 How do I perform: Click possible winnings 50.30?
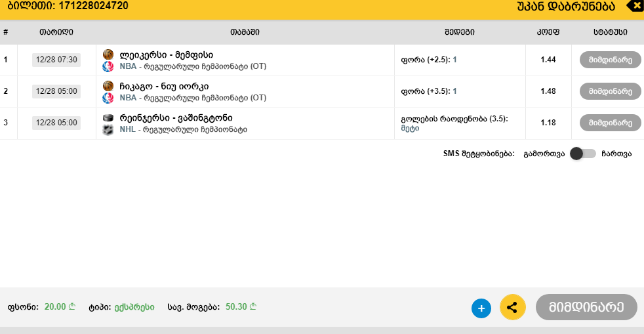coord(236,307)
